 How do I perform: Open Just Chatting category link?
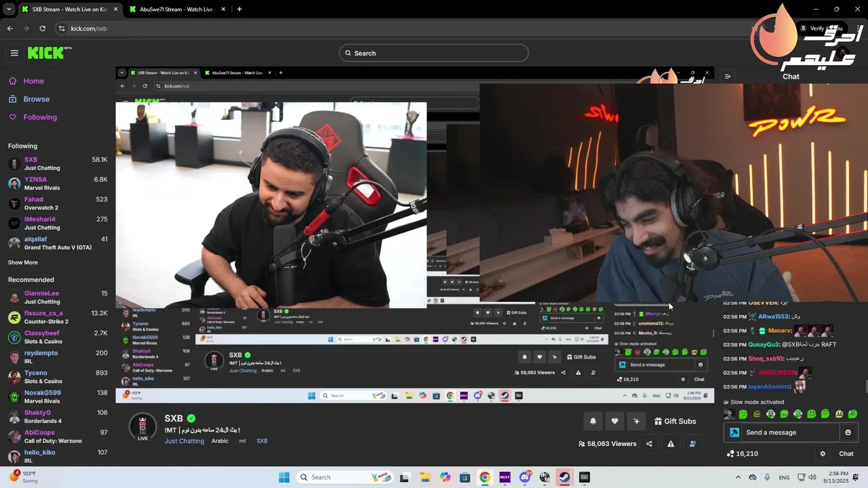pyautogui.click(x=184, y=441)
